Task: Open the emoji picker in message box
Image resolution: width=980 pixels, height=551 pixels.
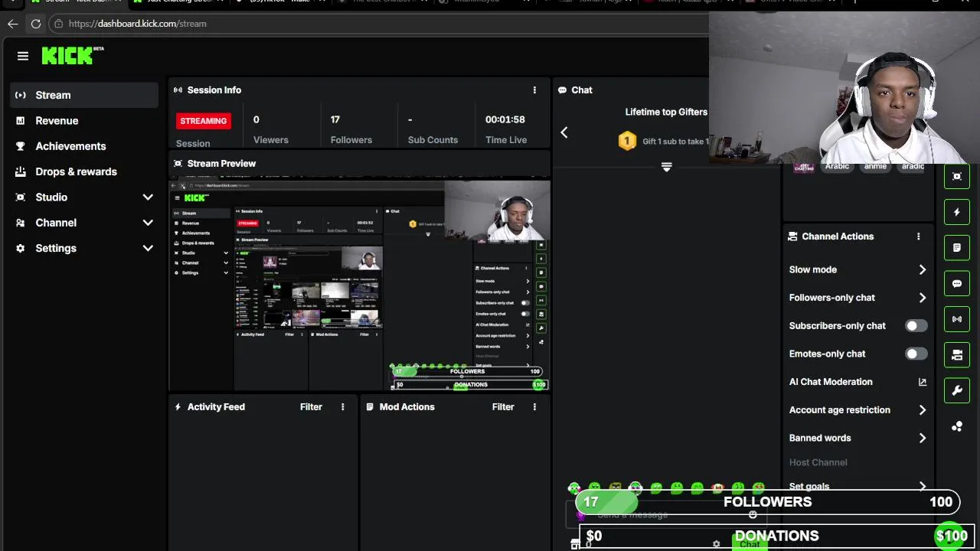Action: point(753,515)
